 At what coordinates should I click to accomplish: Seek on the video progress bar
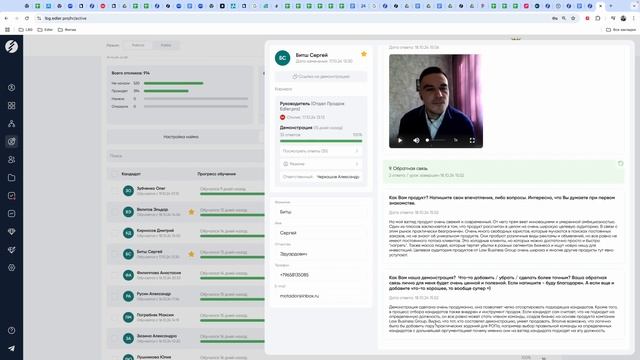(437, 140)
